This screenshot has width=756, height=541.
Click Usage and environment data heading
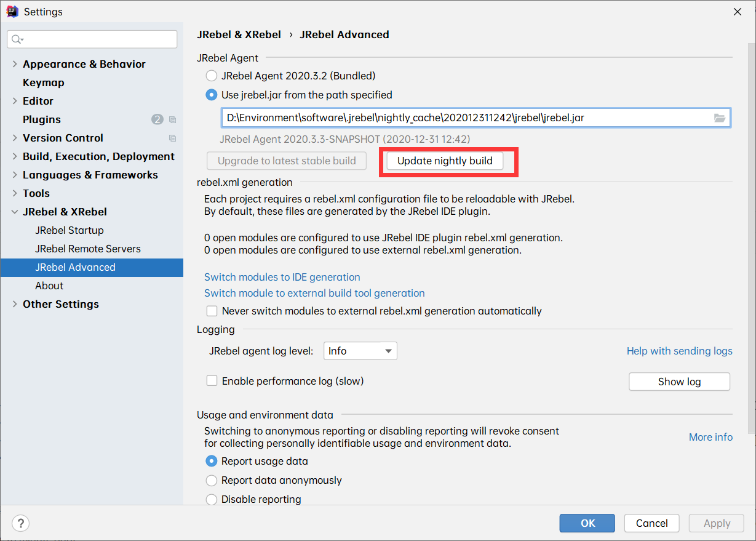click(x=265, y=415)
